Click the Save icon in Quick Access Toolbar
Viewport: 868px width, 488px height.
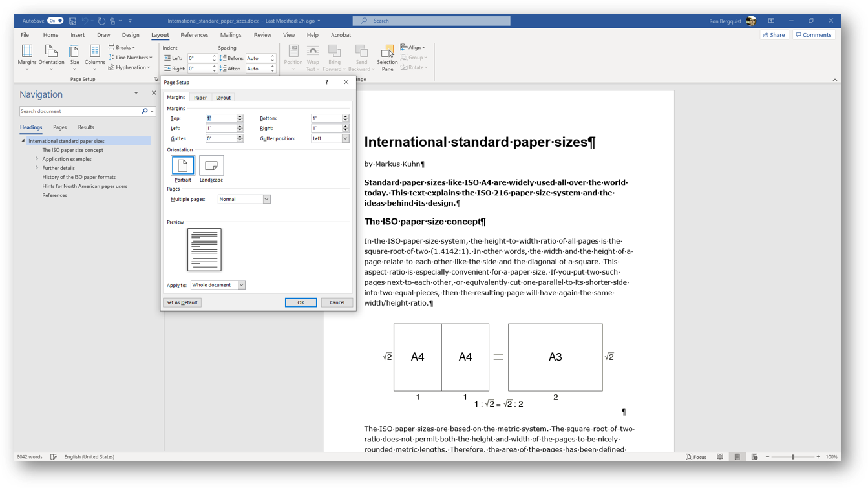72,20
